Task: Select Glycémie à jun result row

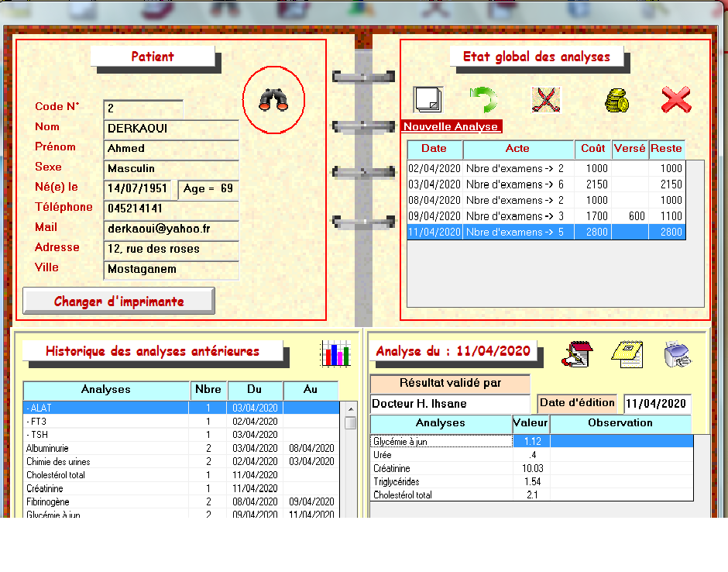Action: click(532, 442)
